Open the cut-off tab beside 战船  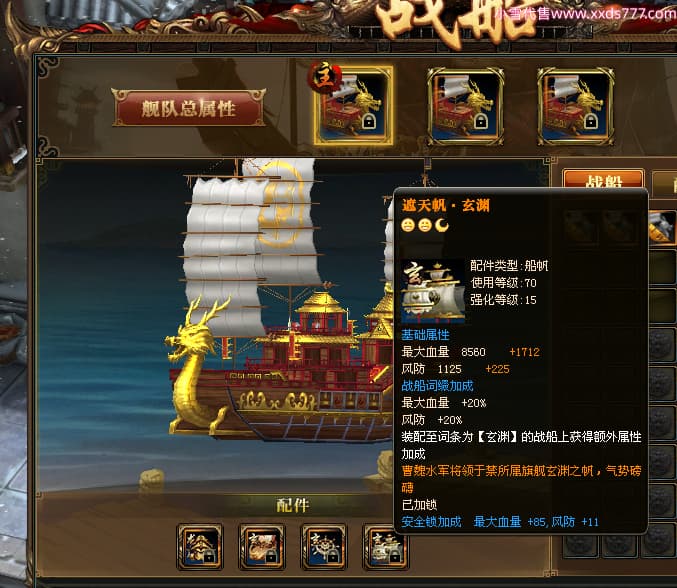click(x=665, y=183)
